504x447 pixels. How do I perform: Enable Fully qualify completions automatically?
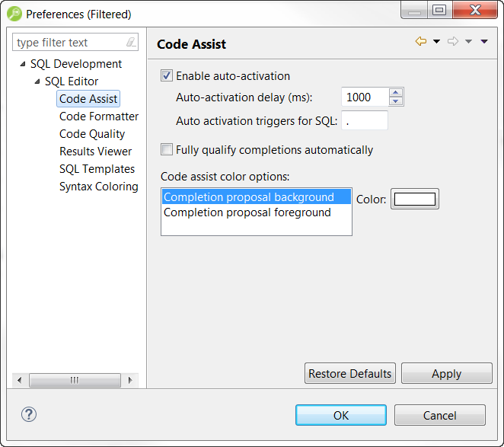pos(167,150)
